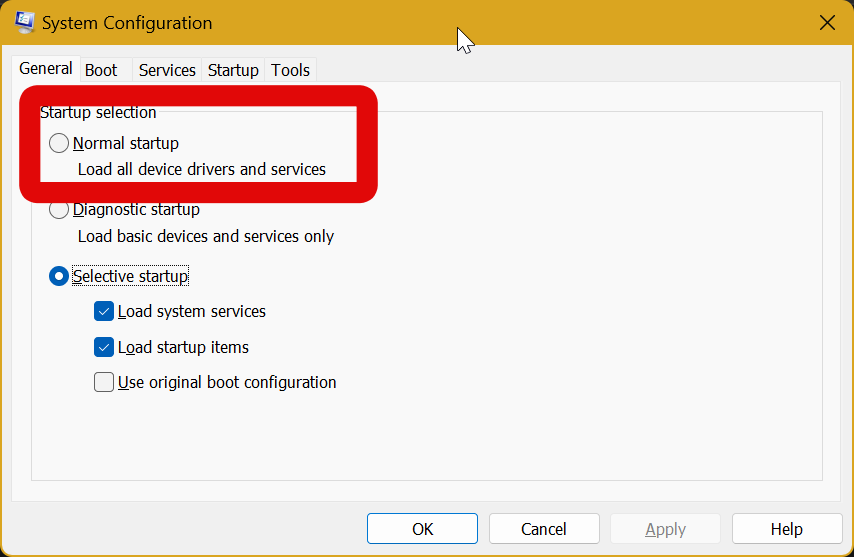
Task: Choose the Diagnostic startup option
Action: pyautogui.click(x=60, y=210)
